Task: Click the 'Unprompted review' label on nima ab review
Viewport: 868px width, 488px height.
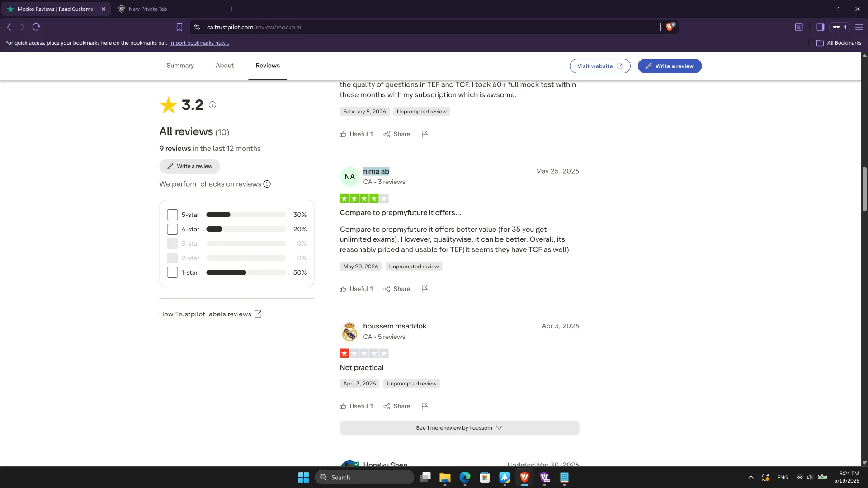Action: [414, 267]
